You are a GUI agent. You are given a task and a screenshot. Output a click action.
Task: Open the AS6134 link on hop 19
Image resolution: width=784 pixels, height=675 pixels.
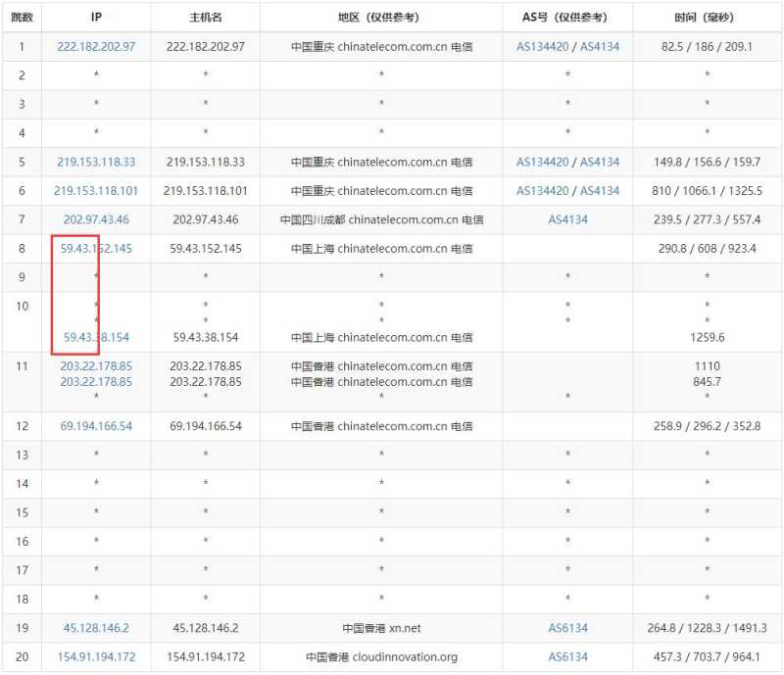[x=566, y=628]
